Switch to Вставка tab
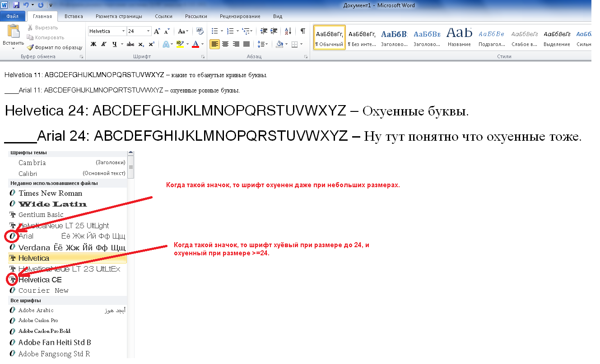The width and height of the screenshot is (600, 364). click(74, 16)
